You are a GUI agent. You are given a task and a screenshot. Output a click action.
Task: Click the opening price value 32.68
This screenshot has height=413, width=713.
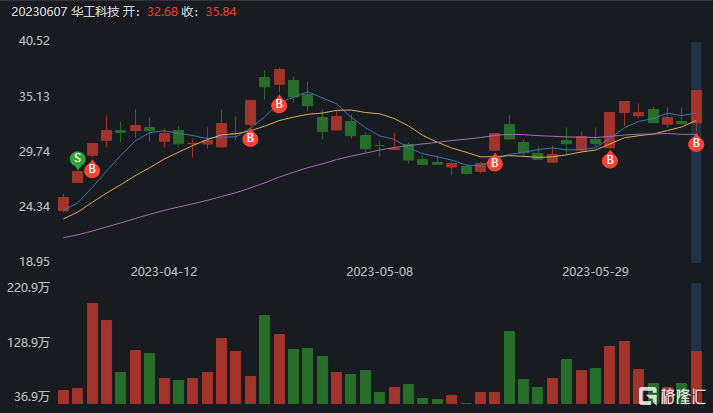tap(162, 12)
